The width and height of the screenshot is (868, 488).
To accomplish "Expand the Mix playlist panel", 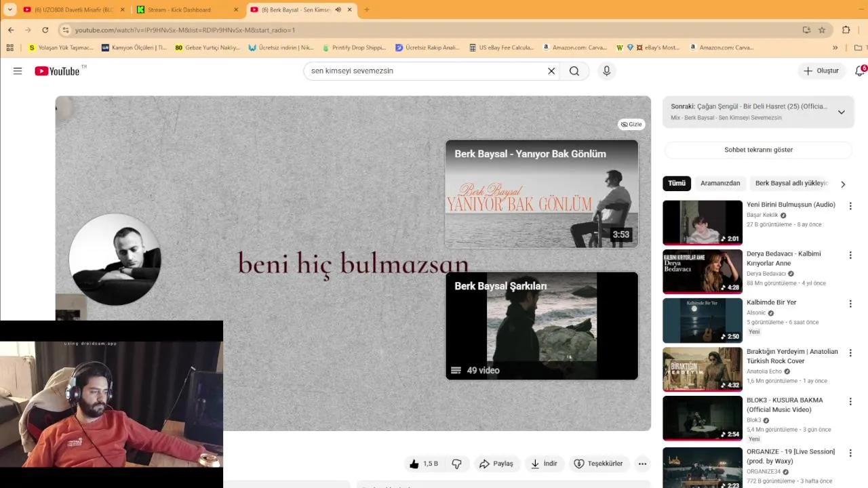I will [x=842, y=112].
